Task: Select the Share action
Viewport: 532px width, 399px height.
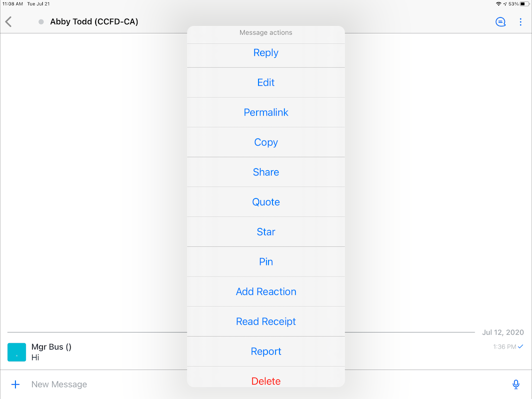Action: pos(266,173)
